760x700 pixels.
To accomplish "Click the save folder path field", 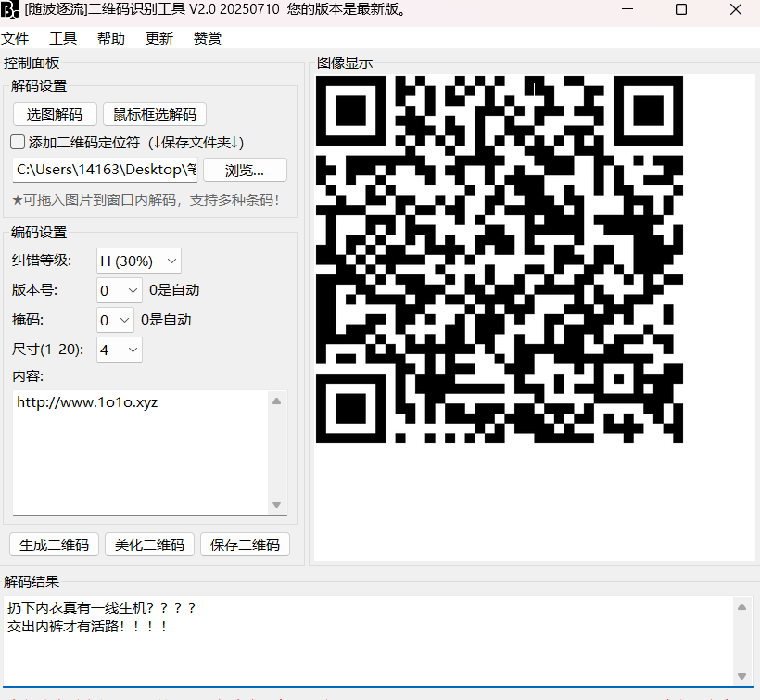I will coord(105,171).
